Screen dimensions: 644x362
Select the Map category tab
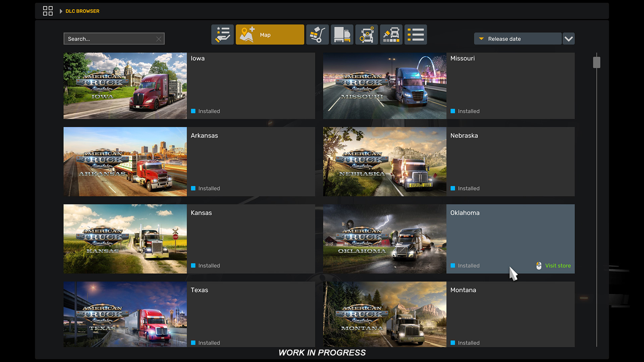tap(270, 35)
